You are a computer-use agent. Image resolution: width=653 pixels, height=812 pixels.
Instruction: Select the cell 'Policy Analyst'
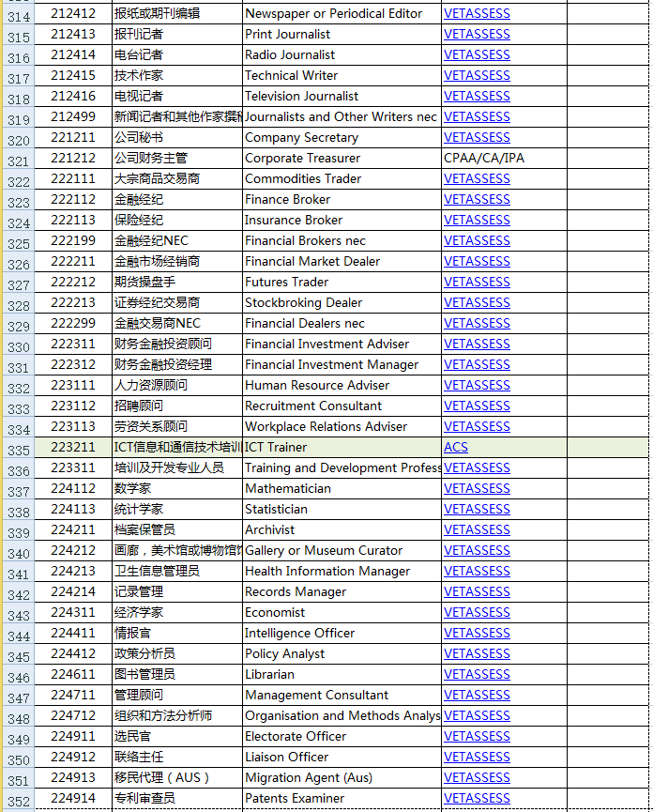point(342,654)
